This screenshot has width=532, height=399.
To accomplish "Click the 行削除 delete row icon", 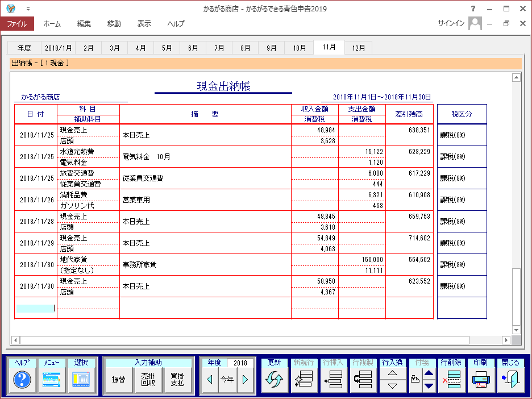I will [451, 380].
